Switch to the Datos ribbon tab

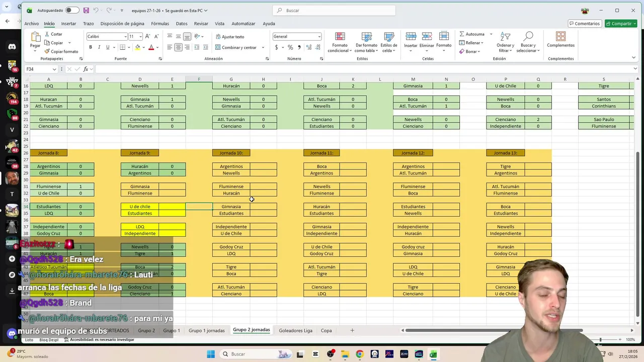(182, 24)
